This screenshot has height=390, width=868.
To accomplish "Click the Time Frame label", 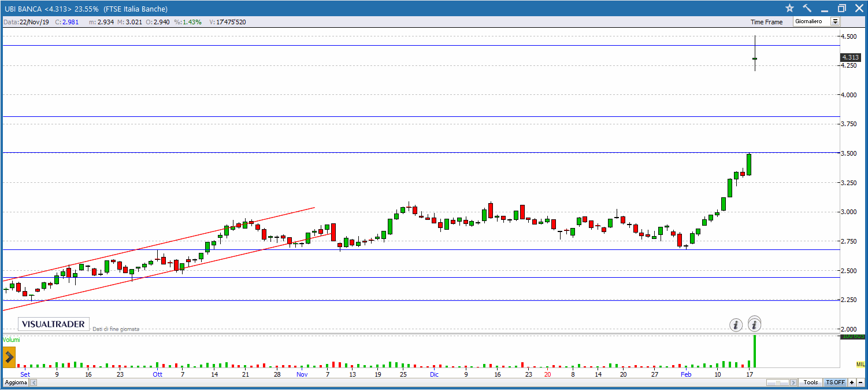I will (766, 22).
